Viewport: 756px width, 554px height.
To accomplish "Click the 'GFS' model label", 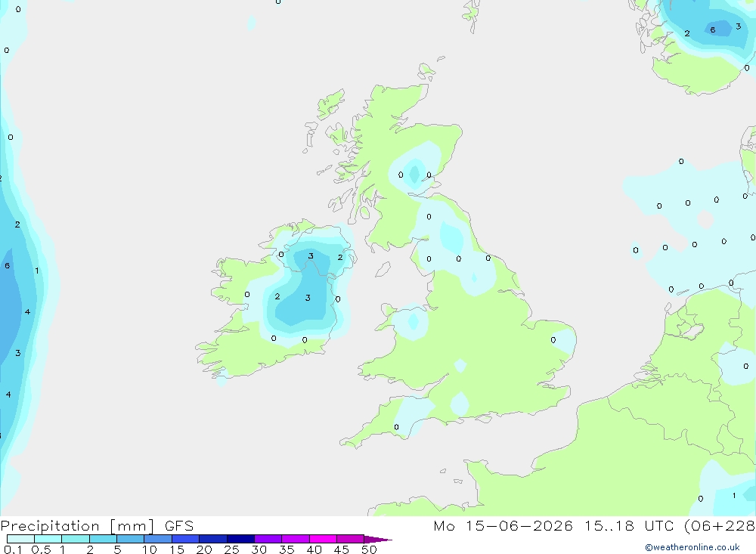I will [x=179, y=526].
